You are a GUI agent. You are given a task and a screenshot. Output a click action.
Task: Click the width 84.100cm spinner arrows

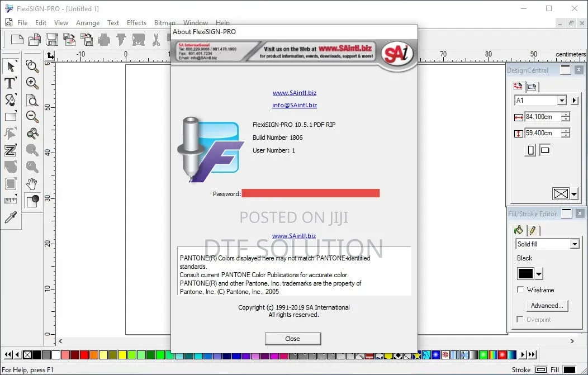pyautogui.click(x=566, y=117)
